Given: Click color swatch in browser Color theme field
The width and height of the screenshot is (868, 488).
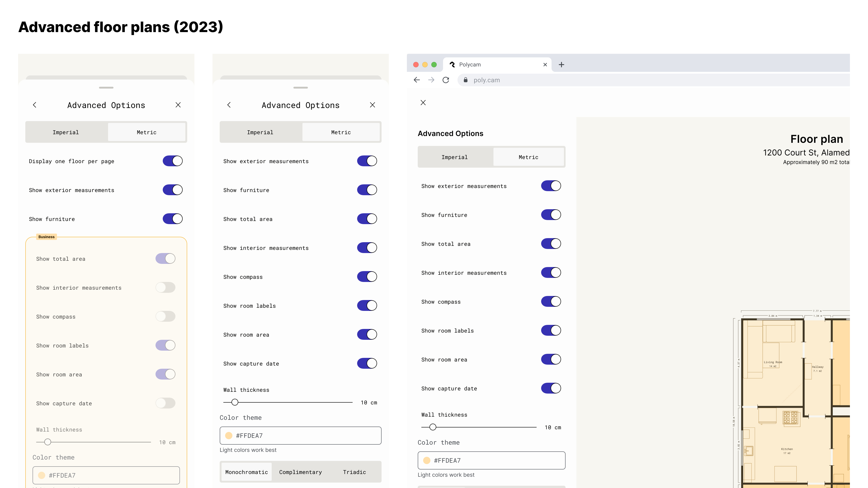Looking at the screenshot, I should coord(427,461).
